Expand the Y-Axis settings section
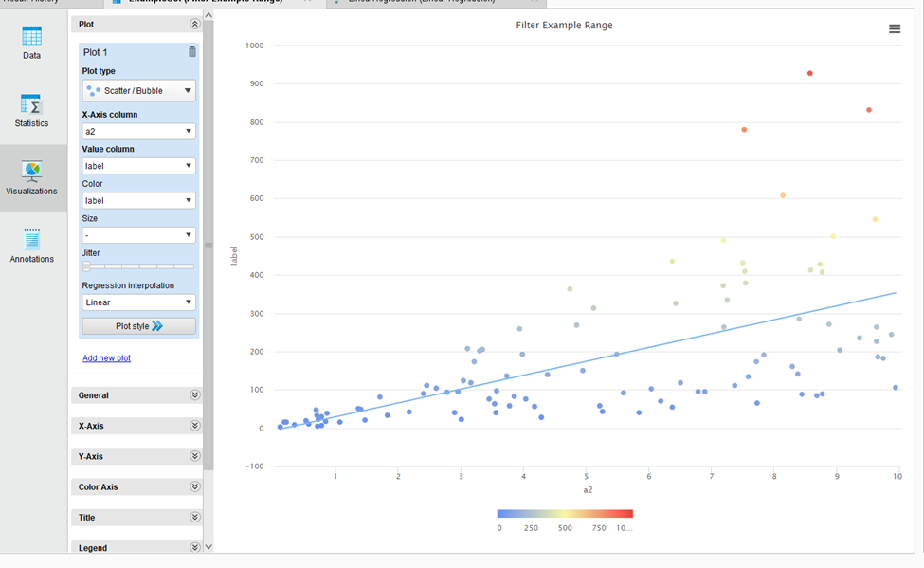 coord(136,456)
